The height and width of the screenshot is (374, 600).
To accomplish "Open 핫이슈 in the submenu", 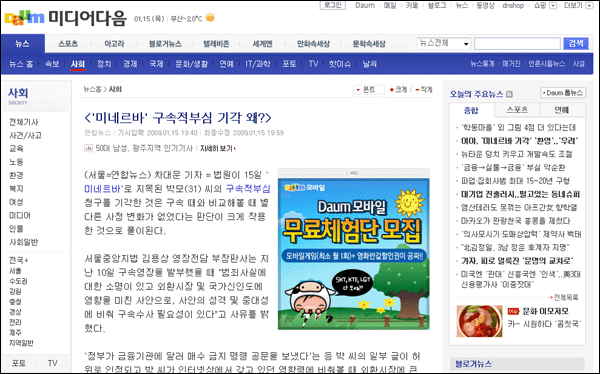I will (340, 64).
